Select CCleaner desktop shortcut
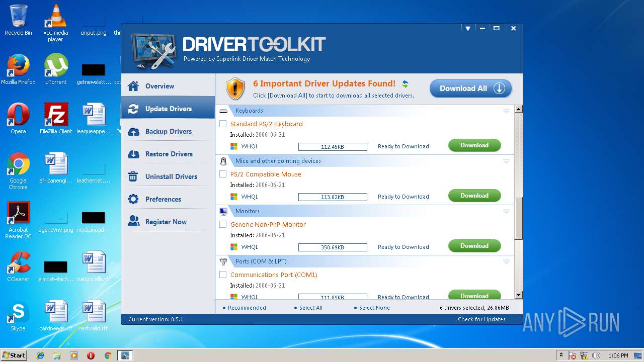 pyautogui.click(x=18, y=266)
